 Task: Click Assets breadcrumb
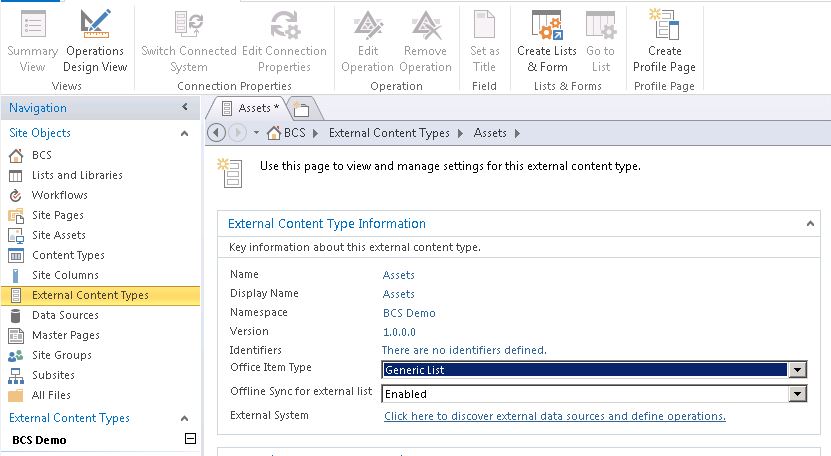coord(490,133)
